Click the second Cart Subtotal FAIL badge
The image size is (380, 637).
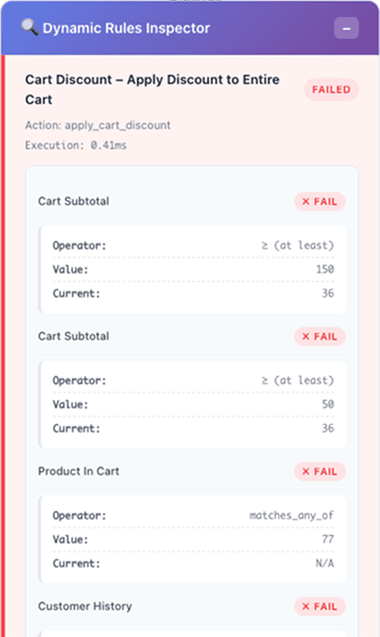tap(320, 336)
